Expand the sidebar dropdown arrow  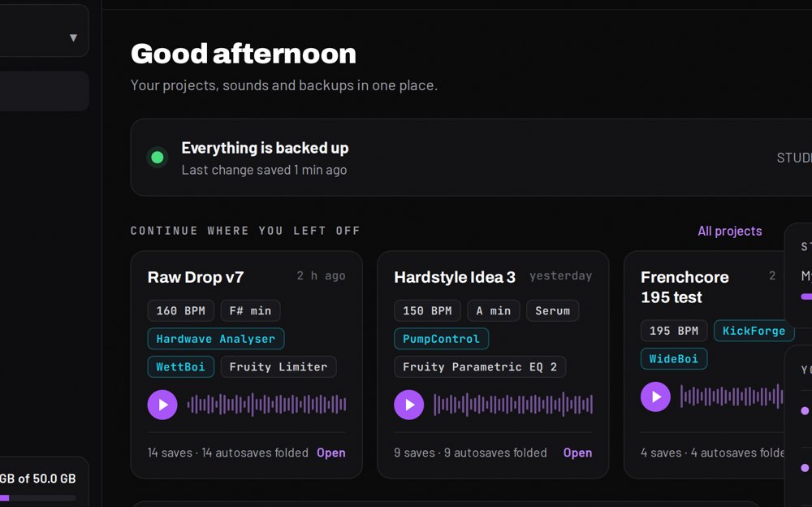pos(74,37)
